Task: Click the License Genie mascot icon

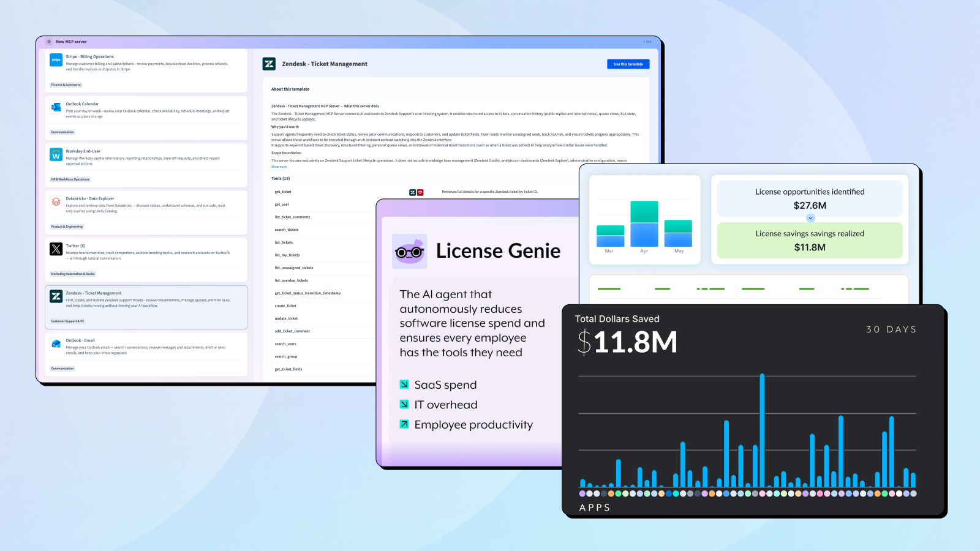Action: (409, 251)
